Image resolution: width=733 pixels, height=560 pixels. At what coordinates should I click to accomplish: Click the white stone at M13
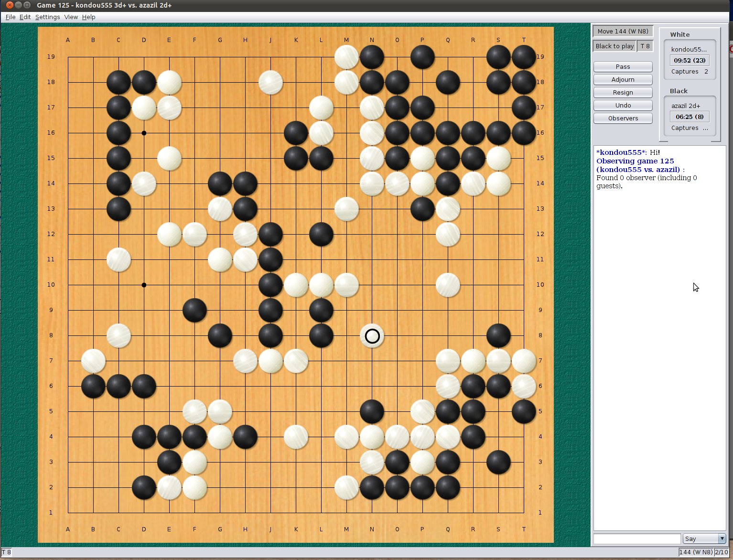[346, 209]
